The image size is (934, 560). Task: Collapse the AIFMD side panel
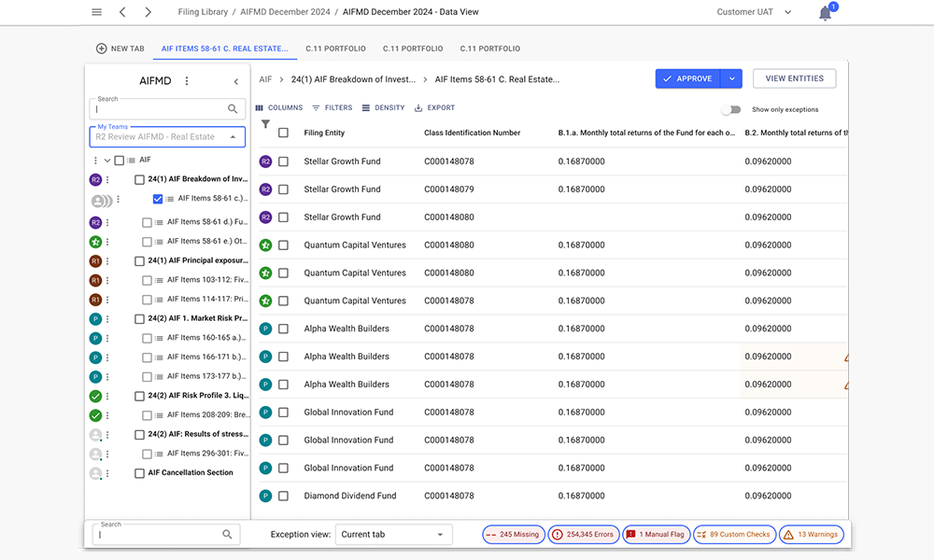235,82
